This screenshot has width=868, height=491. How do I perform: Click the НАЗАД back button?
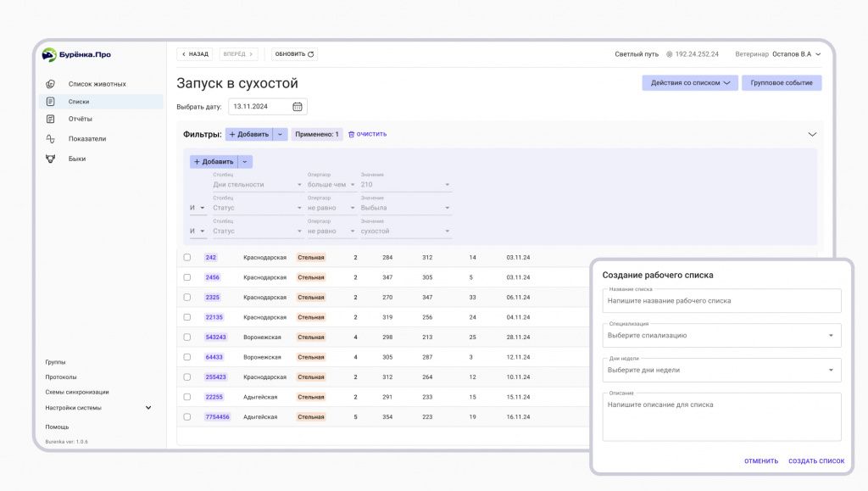pos(195,54)
